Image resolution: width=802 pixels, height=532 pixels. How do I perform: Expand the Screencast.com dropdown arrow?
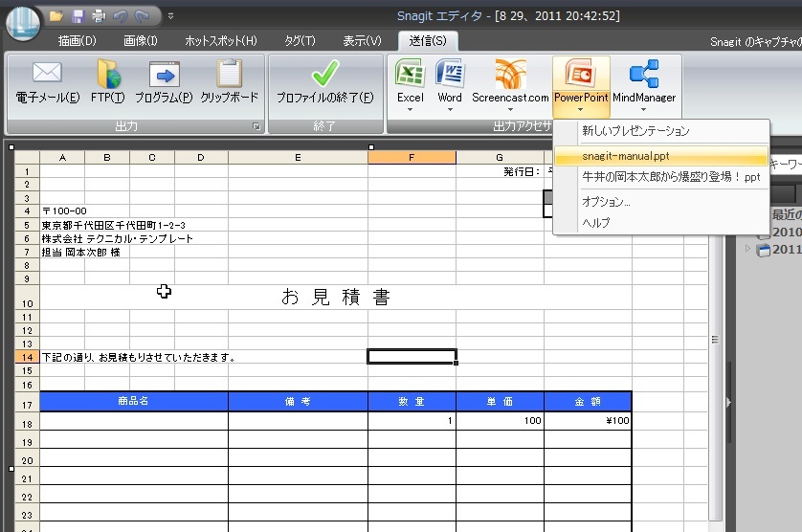[510, 109]
